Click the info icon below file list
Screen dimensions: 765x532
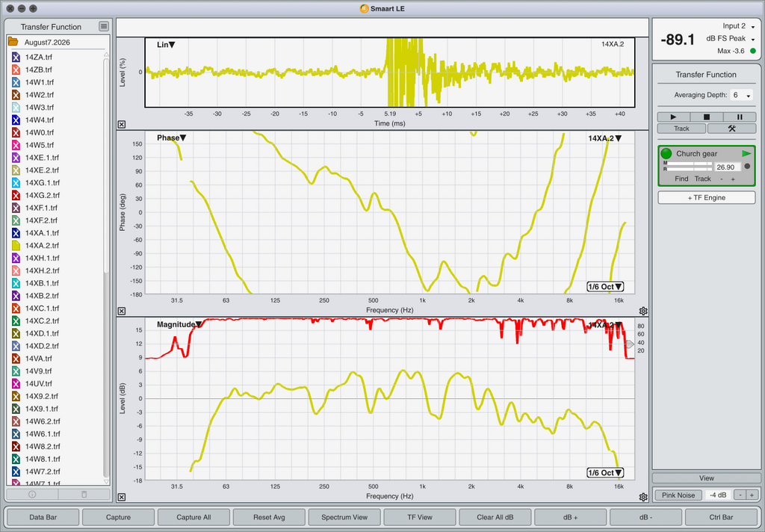click(x=31, y=494)
